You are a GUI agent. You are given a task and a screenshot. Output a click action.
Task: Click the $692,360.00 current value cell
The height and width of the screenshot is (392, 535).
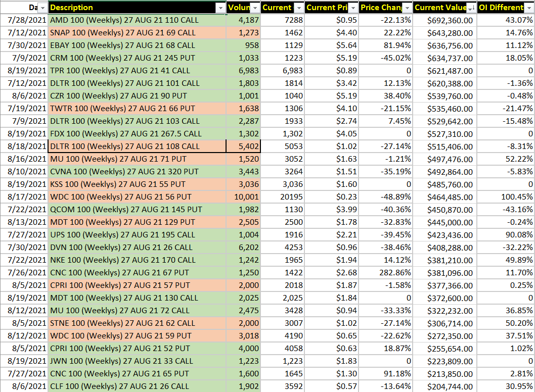[x=444, y=20]
